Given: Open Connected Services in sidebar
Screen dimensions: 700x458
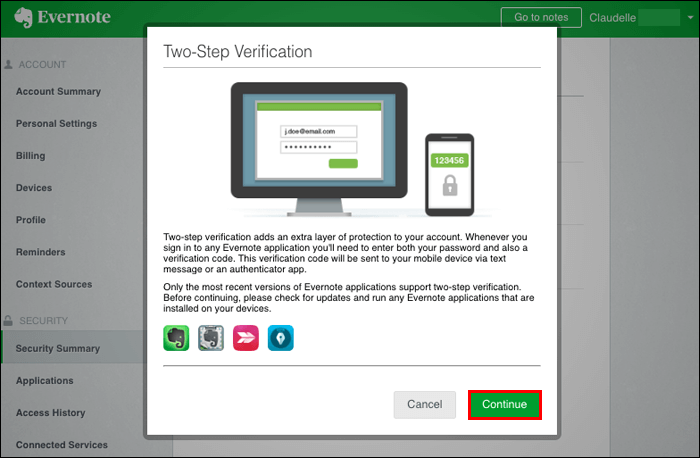Looking at the screenshot, I should click(62, 445).
